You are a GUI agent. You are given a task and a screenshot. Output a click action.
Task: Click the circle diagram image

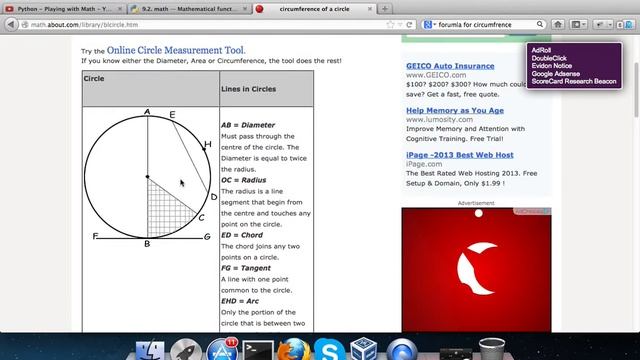coord(151,178)
